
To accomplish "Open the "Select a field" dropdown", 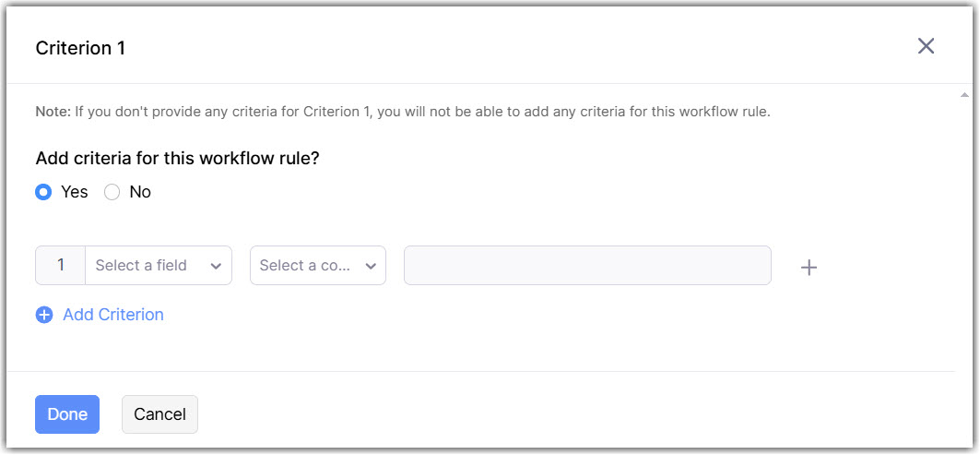I will coord(148,266).
